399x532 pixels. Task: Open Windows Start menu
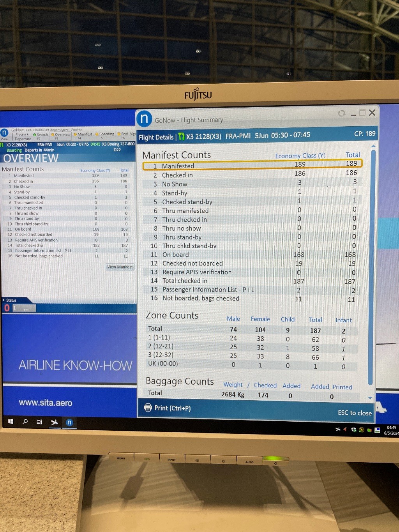coord(11,422)
